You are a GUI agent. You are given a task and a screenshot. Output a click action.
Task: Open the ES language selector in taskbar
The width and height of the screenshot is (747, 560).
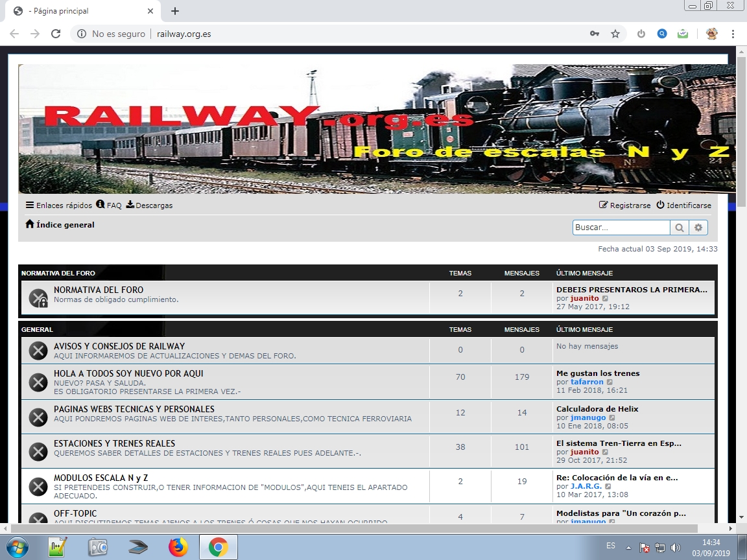pyautogui.click(x=610, y=546)
